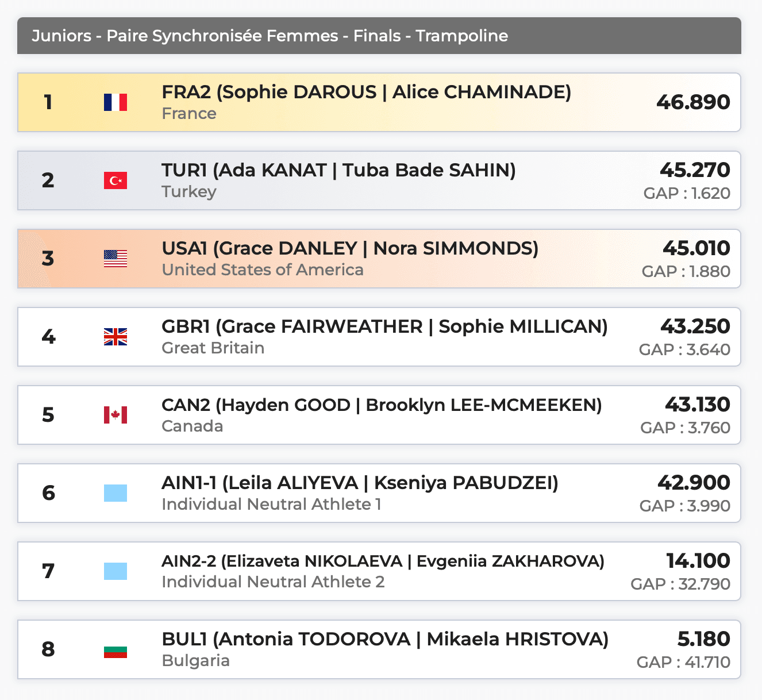762x700 pixels.
Task: Open AIN1-1 Leila ALIYEVA pair entry
Action: click(360, 483)
